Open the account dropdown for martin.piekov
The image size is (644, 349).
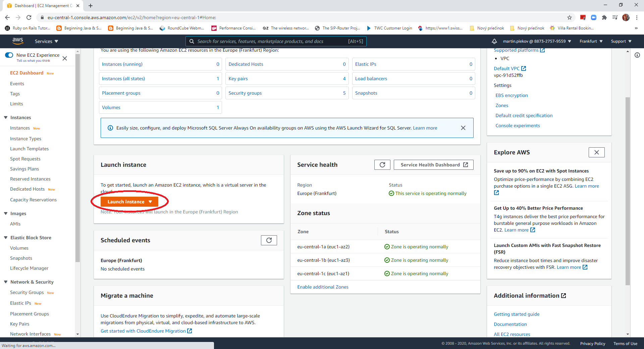point(537,41)
